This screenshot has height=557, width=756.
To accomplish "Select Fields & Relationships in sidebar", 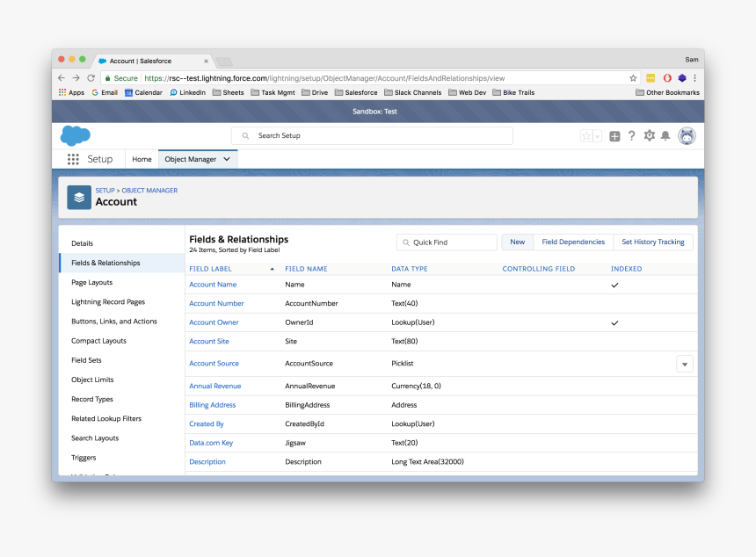I will (x=122, y=263).
